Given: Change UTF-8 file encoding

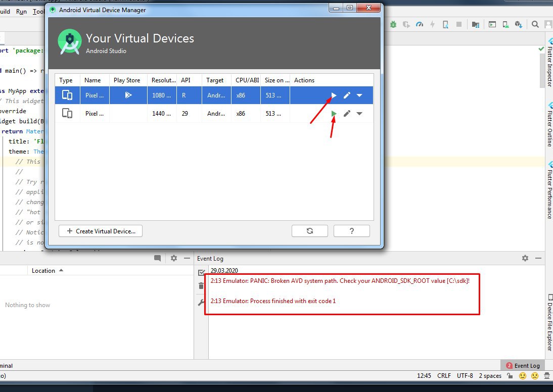Looking at the screenshot, I should tap(465, 376).
